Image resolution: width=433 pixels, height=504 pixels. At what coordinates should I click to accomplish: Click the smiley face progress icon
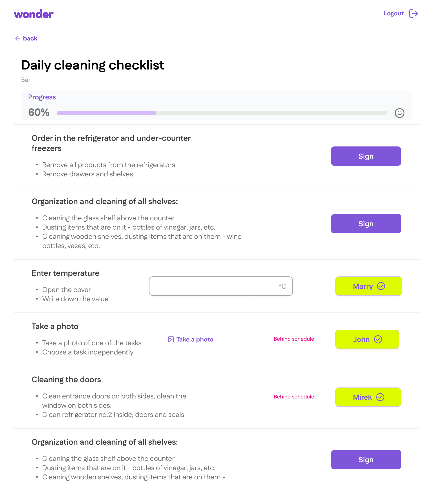[399, 113]
